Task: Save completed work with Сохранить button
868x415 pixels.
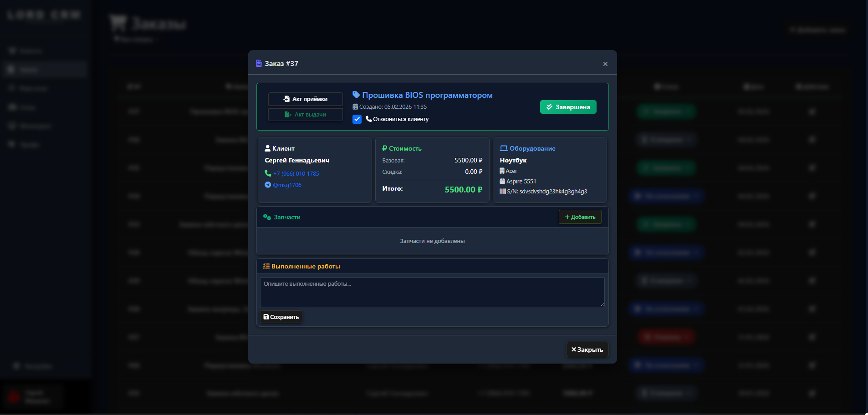Action: click(281, 317)
